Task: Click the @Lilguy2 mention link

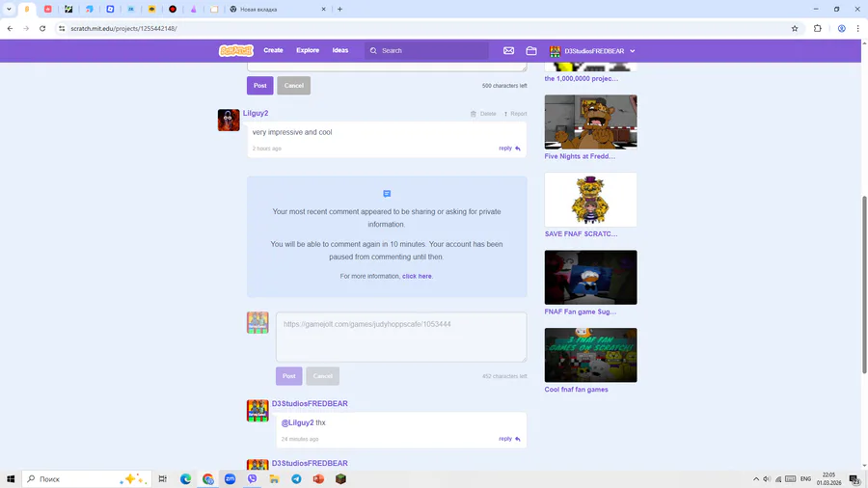Action: (297, 422)
